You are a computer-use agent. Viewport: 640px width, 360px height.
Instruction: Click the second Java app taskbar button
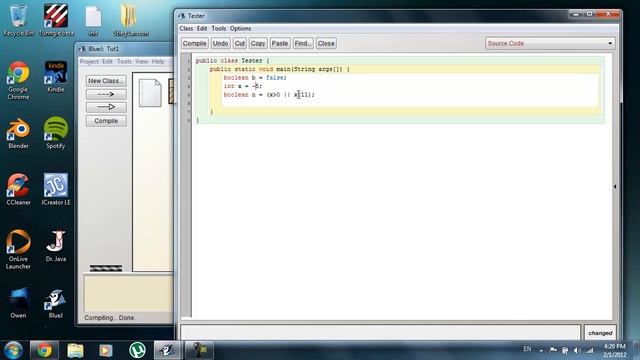[x=200, y=350]
